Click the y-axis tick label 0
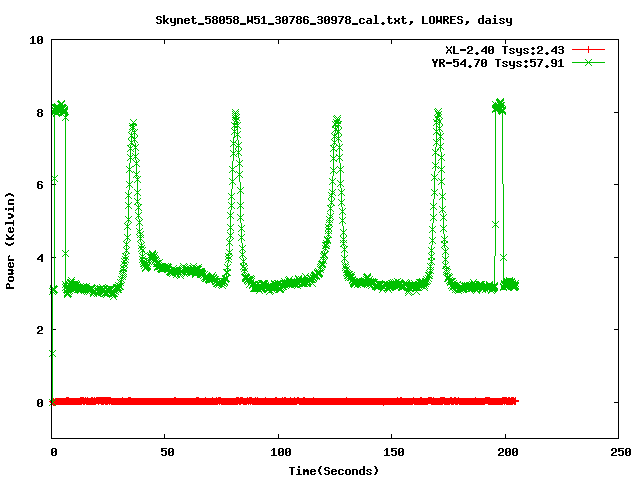 [40, 403]
